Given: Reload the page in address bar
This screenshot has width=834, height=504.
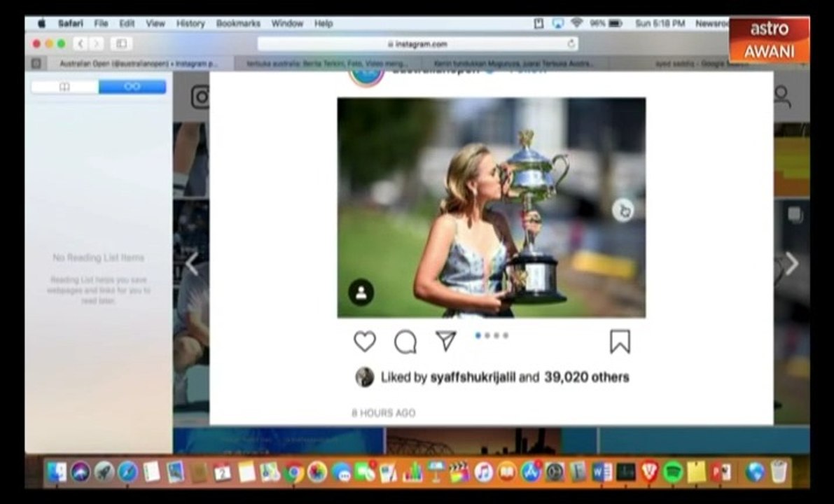Looking at the screenshot, I should coord(571,43).
